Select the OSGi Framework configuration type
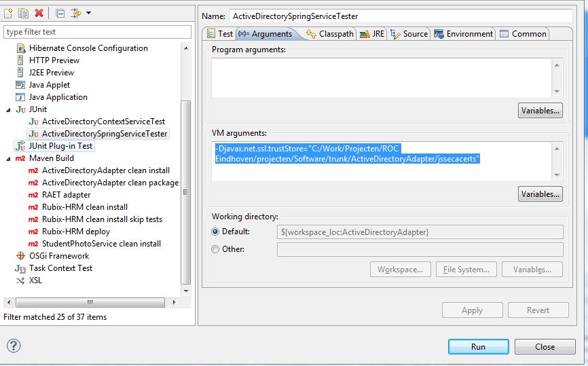 pyautogui.click(x=58, y=256)
